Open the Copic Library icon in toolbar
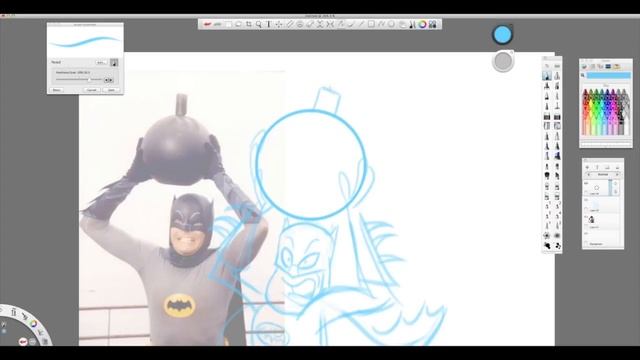 432,24
